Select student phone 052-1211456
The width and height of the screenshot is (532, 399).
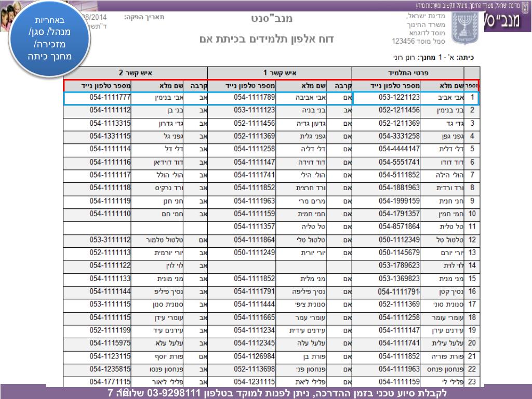point(399,110)
